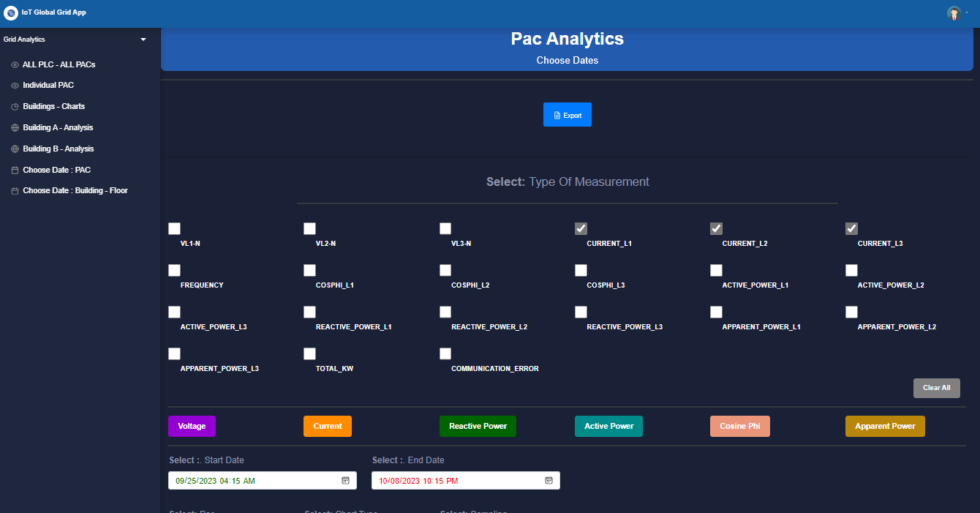Enable the COSPHI_L1 checkbox
The image size is (980, 513).
(x=310, y=271)
